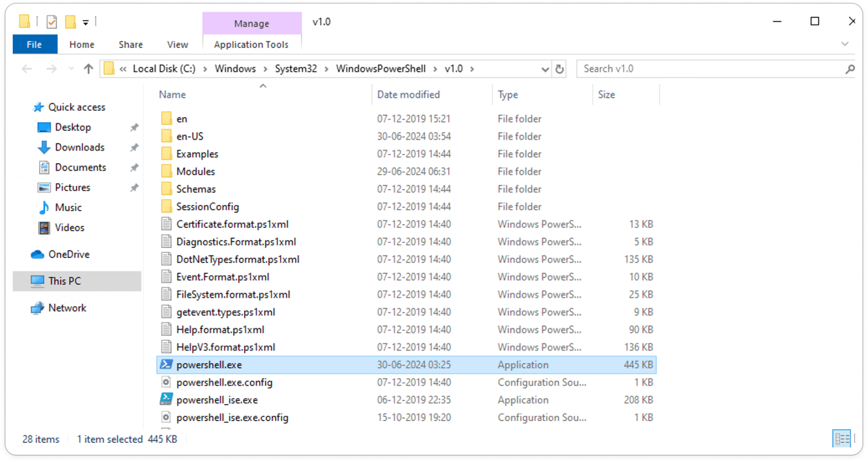The height and width of the screenshot is (462, 868).
Task: Go forward with the Forward arrow
Action: click(x=51, y=69)
